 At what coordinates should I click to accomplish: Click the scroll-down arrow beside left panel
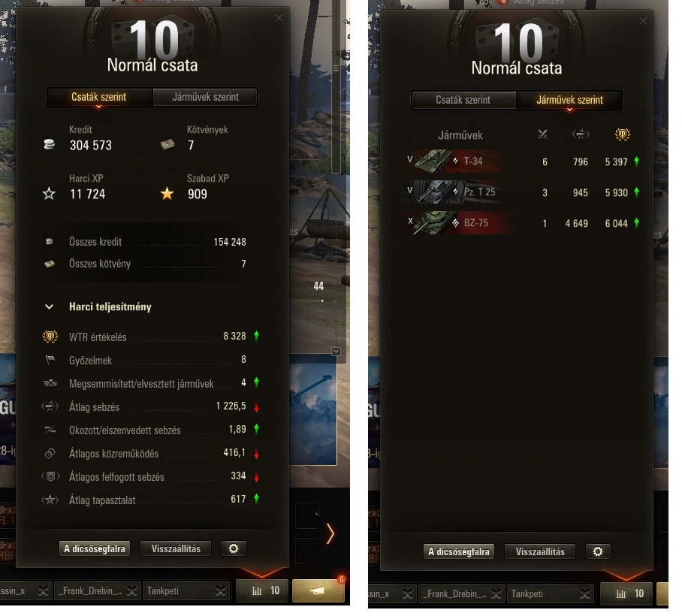click(336, 351)
